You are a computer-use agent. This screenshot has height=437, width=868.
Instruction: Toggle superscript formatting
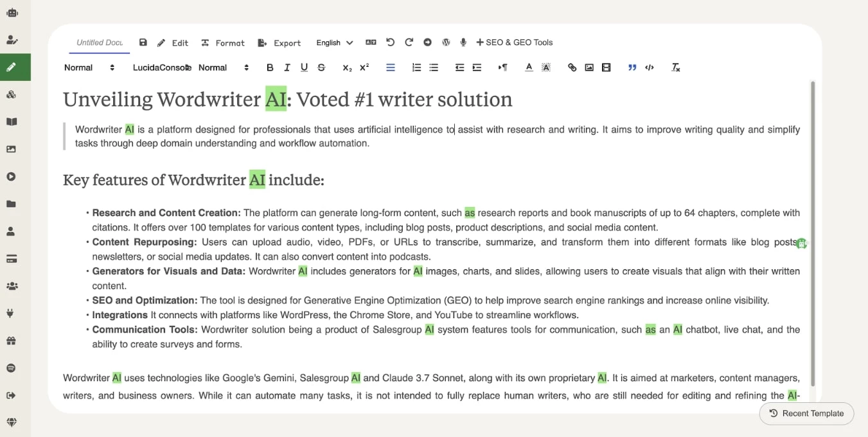(x=364, y=67)
